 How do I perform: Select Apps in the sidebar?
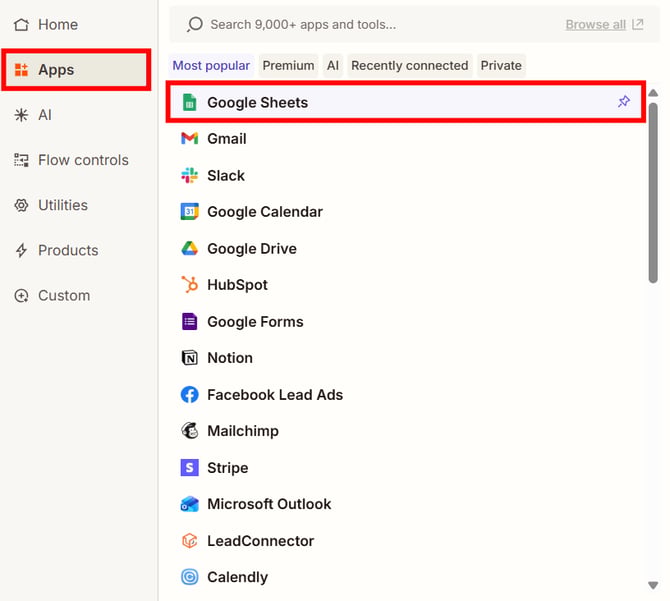pyautogui.click(x=76, y=70)
